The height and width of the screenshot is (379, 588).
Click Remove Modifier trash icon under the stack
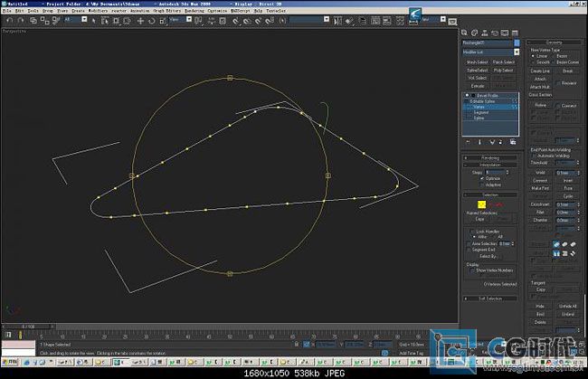tap(500, 142)
